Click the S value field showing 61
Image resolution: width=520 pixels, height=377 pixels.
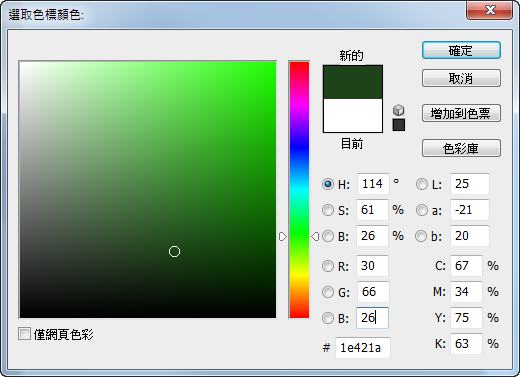tap(372, 210)
